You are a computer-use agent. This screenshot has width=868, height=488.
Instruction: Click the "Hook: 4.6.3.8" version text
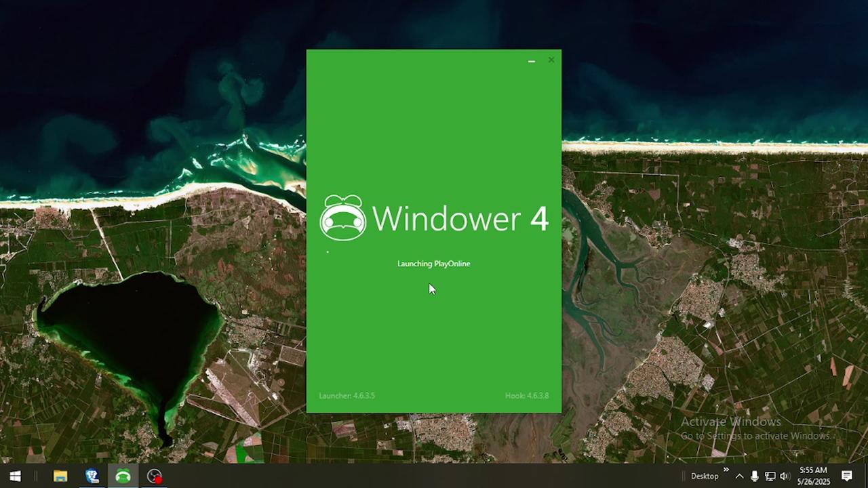tap(527, 396)
